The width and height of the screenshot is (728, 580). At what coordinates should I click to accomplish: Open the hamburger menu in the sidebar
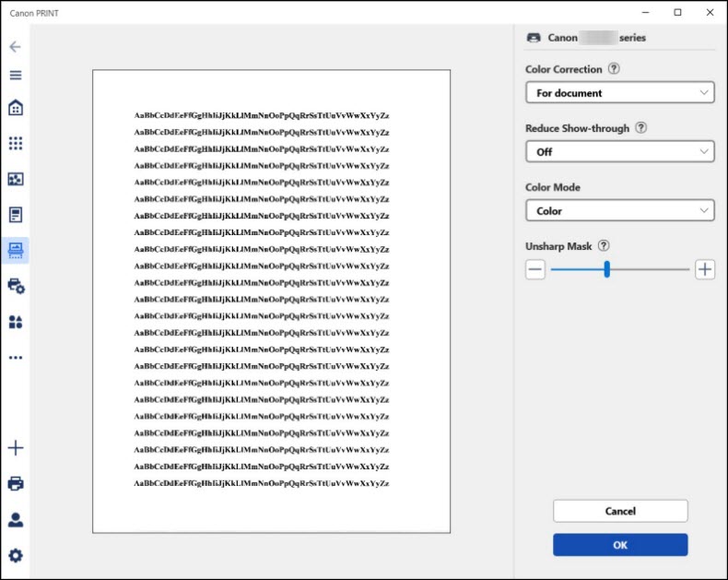(16, 76)
